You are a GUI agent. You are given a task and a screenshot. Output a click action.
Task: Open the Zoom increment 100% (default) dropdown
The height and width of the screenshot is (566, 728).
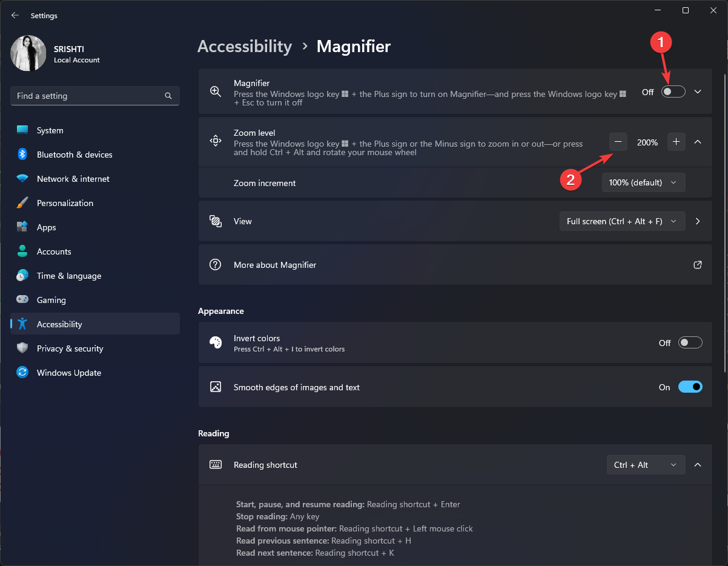coord(644,182)
